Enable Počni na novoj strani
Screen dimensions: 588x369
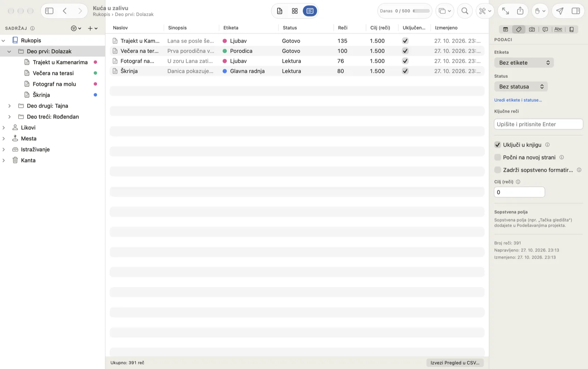point(498,157)
